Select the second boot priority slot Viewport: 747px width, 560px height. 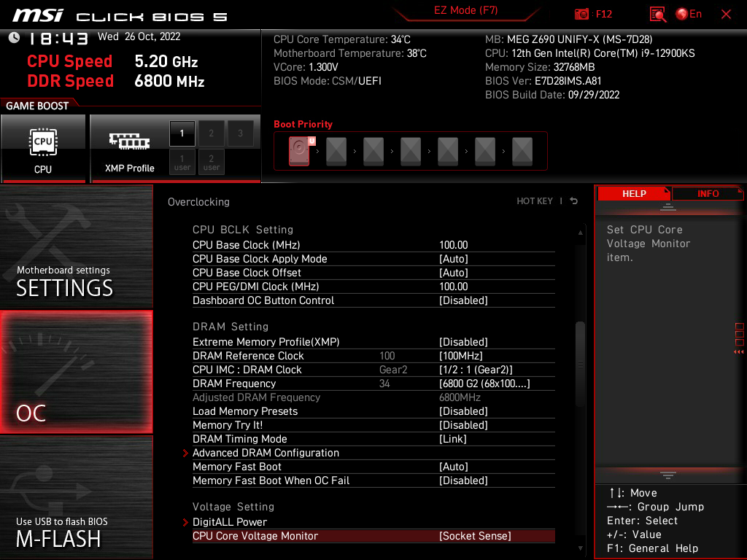coord(336,151)
